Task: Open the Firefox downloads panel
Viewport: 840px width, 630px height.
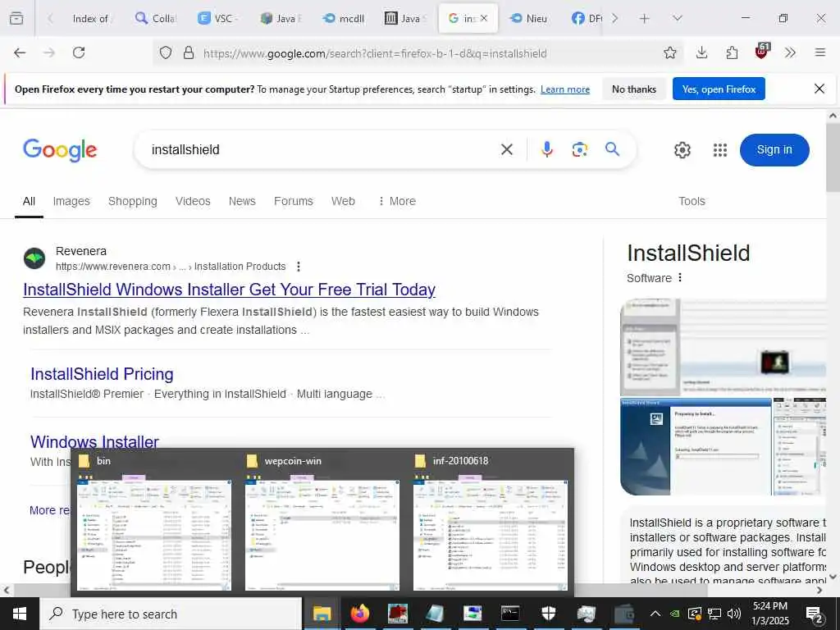Action: (x=701, y=52)
